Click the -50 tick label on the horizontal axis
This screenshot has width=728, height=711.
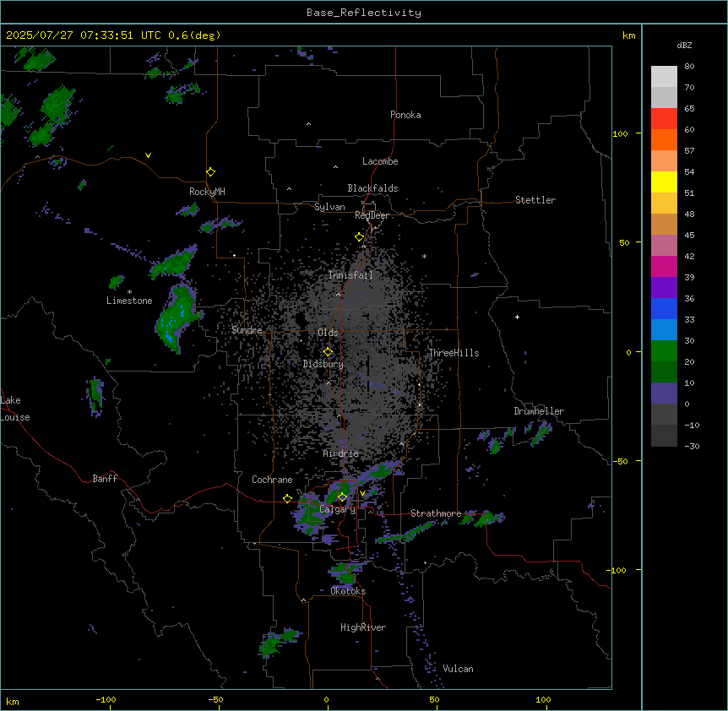[215, 700]
